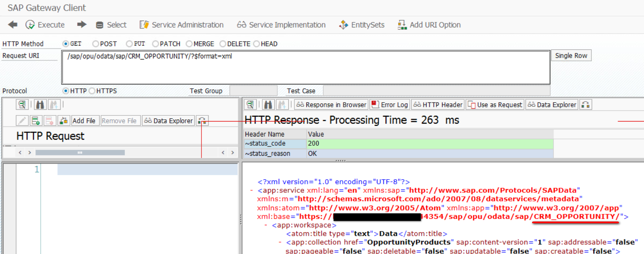The width and height of the screenshot is (644, 254).
Task: Click the Single Row button
Action: (x=571, y=56)
